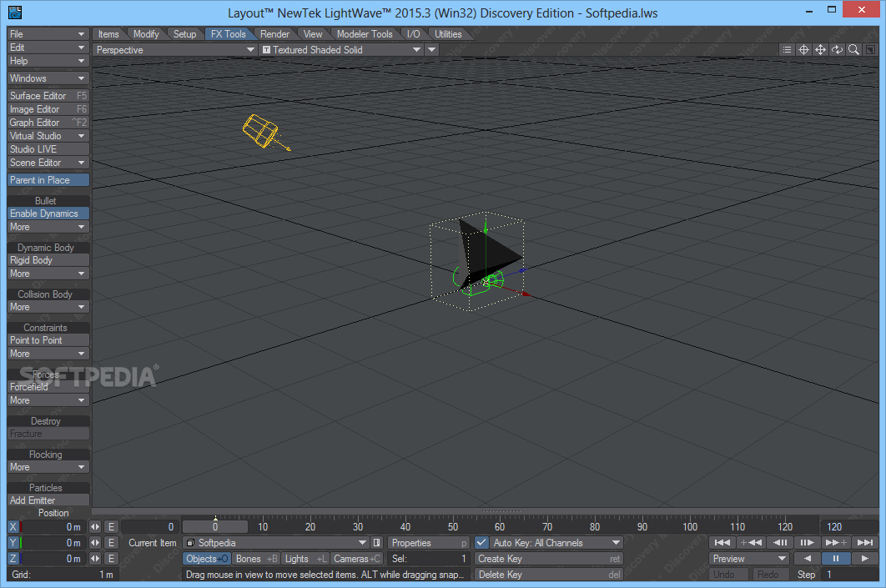This screenshot has width=886, height=588.
Task: Click the item picker icon beside Softpedia
Action: tap(377, 542)
